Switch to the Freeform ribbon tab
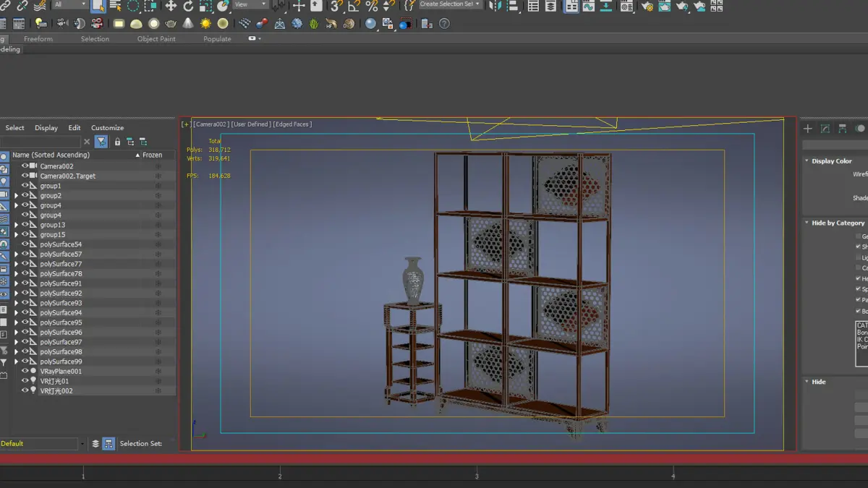 pos(38,39)
